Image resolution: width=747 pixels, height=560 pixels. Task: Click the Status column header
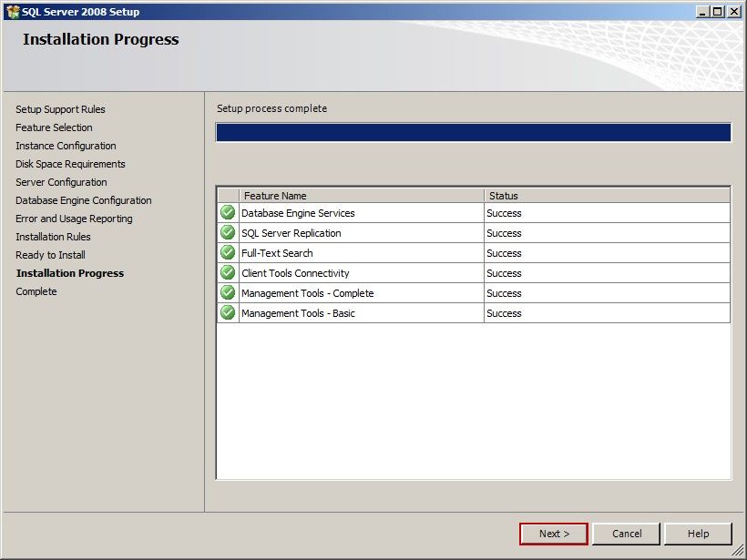tap(607, 195)
